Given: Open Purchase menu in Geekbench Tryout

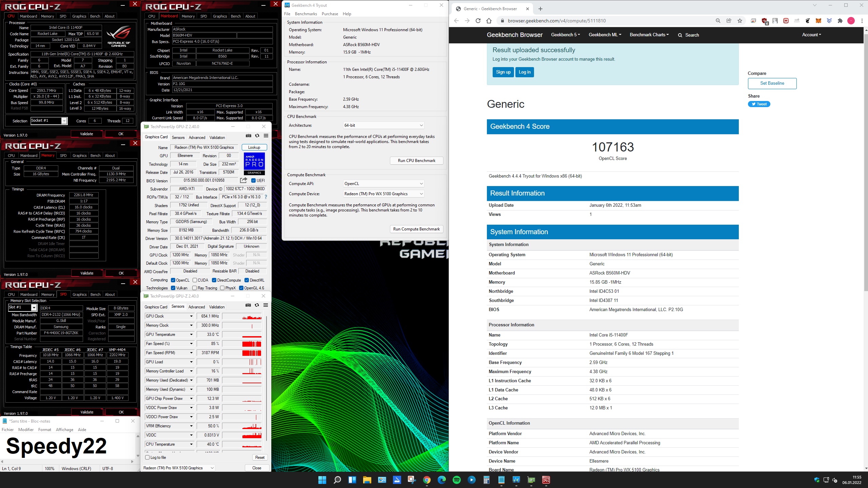Looking at the screenshot, I should point(330,14).
